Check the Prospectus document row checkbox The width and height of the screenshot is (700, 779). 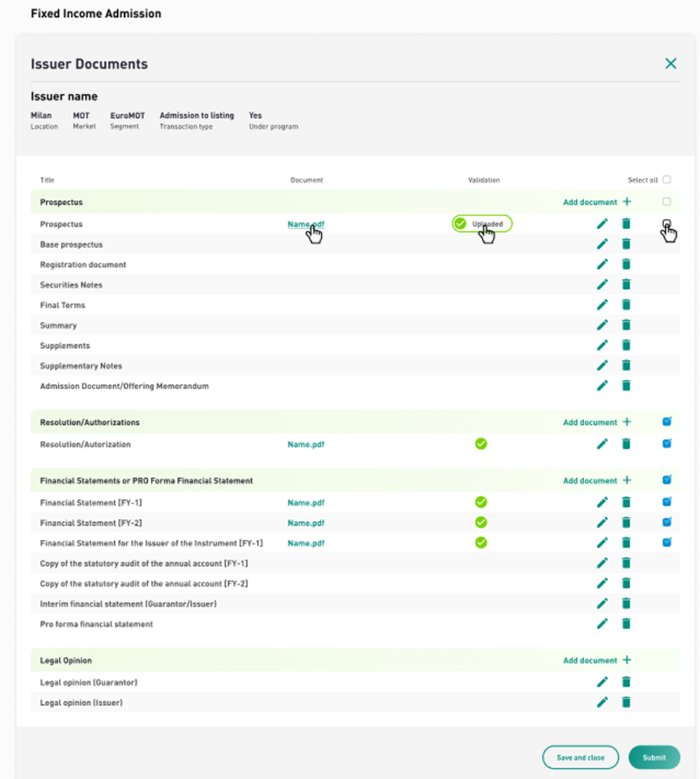pyautogui.click(x=667, y=224)
